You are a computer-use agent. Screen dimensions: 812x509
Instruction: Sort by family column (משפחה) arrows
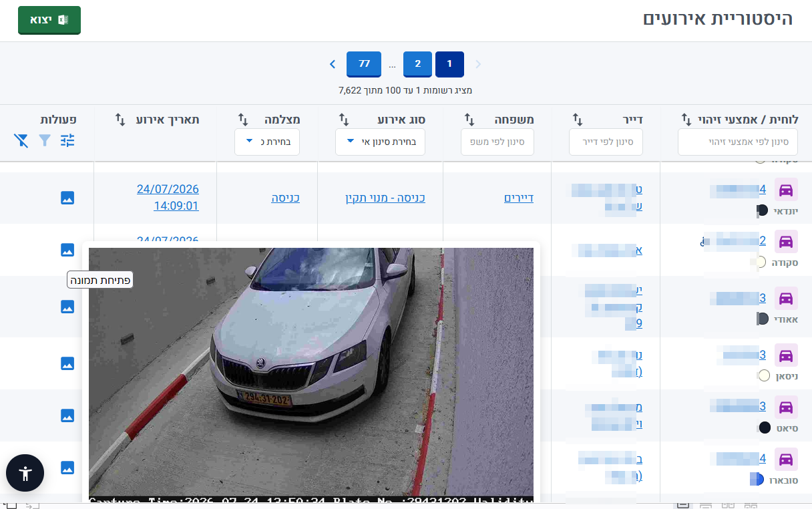pos(469,120)
